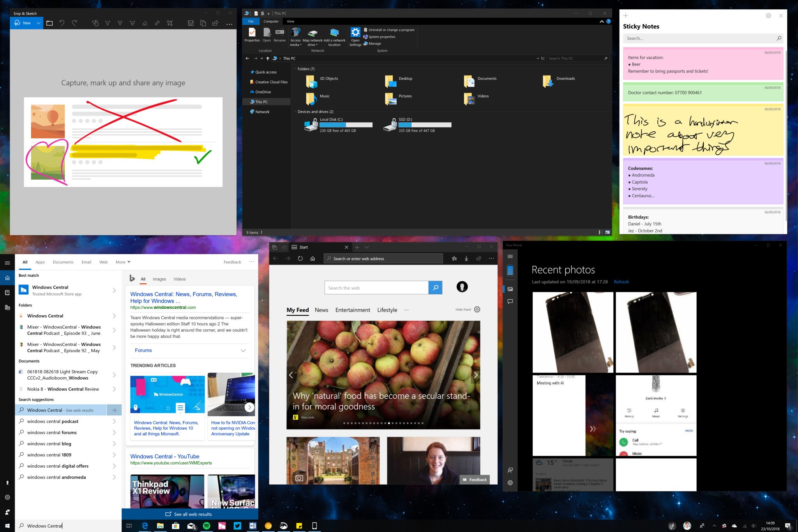Select the Computer tab in File Explorer
Screen dimensions: 798x532
tap(270, 21)
